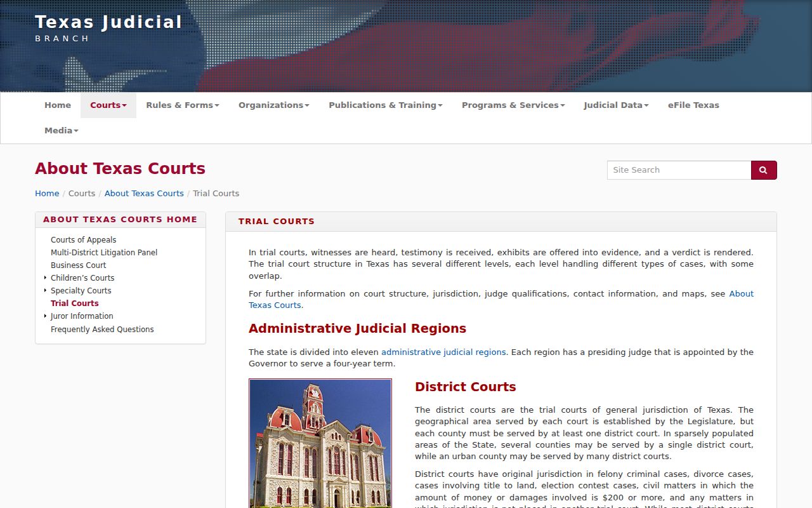Open the Media dropdown menu

(x=62, y=131)
